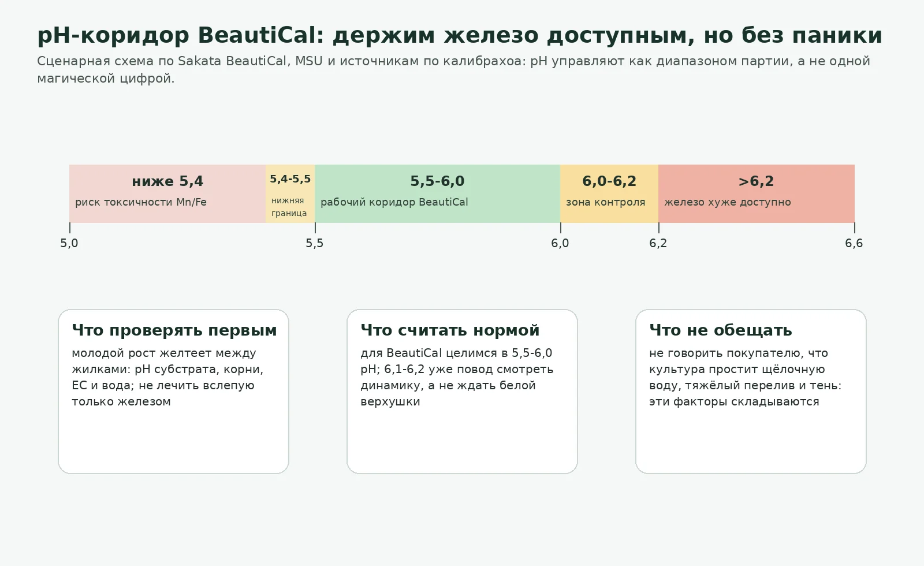Select the green '5,5-6,0' zone
Viewport: 924px width, 566px height.
pos(438,193)
